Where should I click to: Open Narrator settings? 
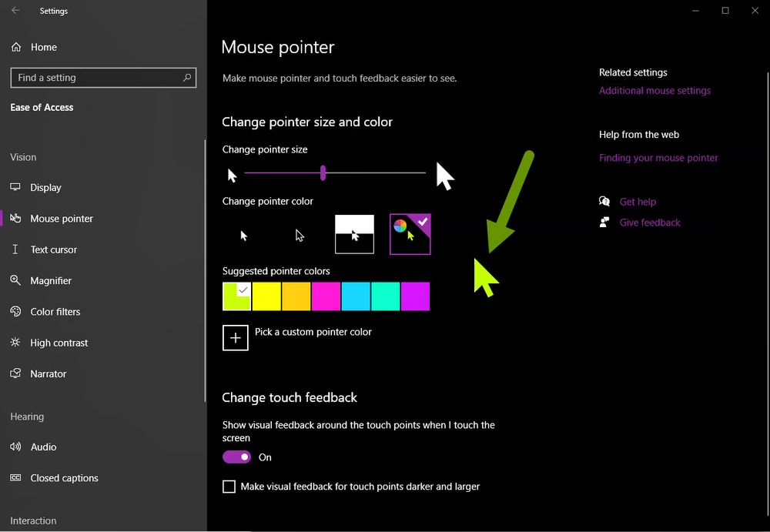(48, 373)
